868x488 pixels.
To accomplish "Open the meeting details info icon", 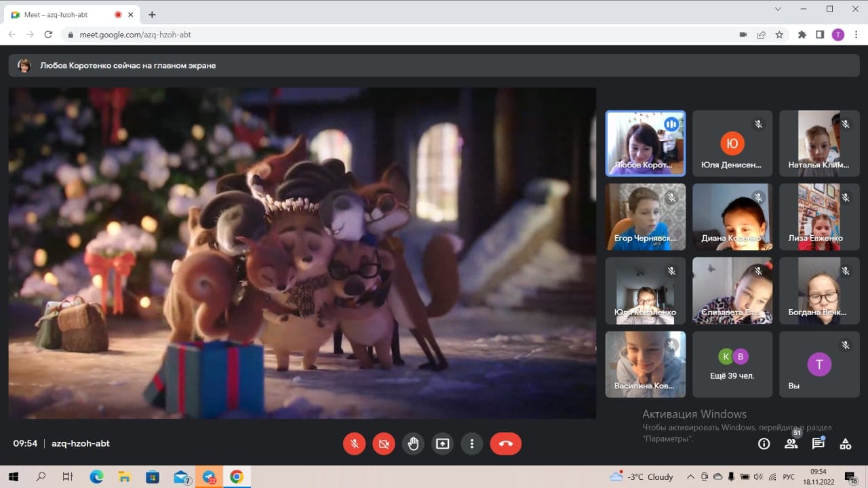I will click(x=764, y=444).
